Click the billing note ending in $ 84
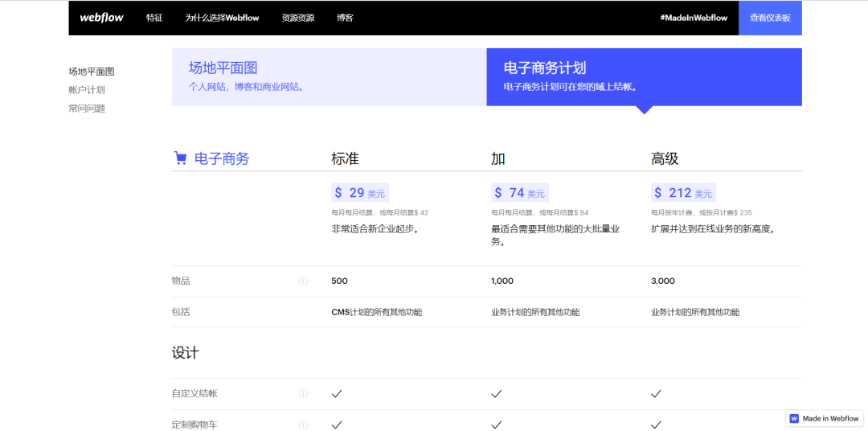Viewport: 868px width, 431px height. pyautogui.click(x=540, y=213)
